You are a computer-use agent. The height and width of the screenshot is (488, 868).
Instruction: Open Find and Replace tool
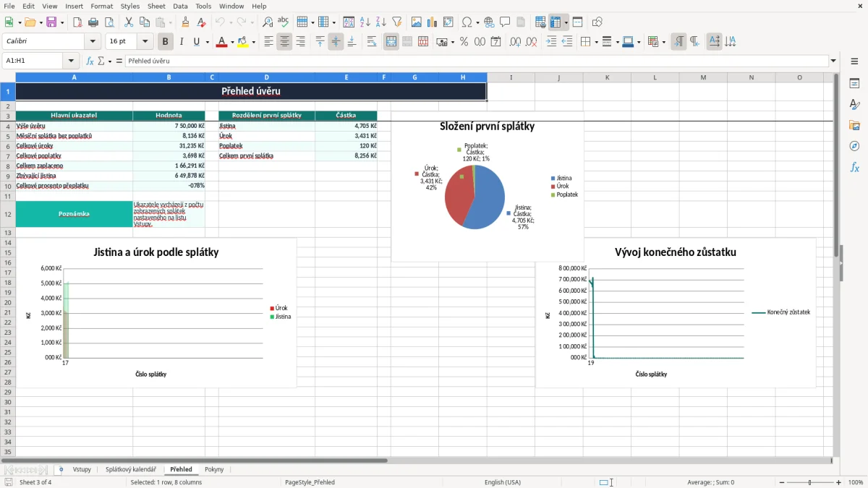tap(268, 22)
